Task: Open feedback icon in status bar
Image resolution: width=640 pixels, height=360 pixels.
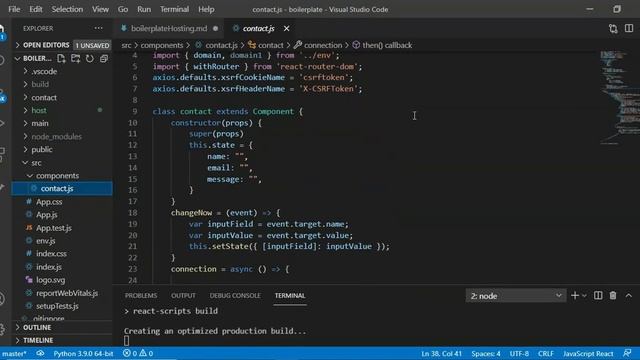Action: point(627,353)
